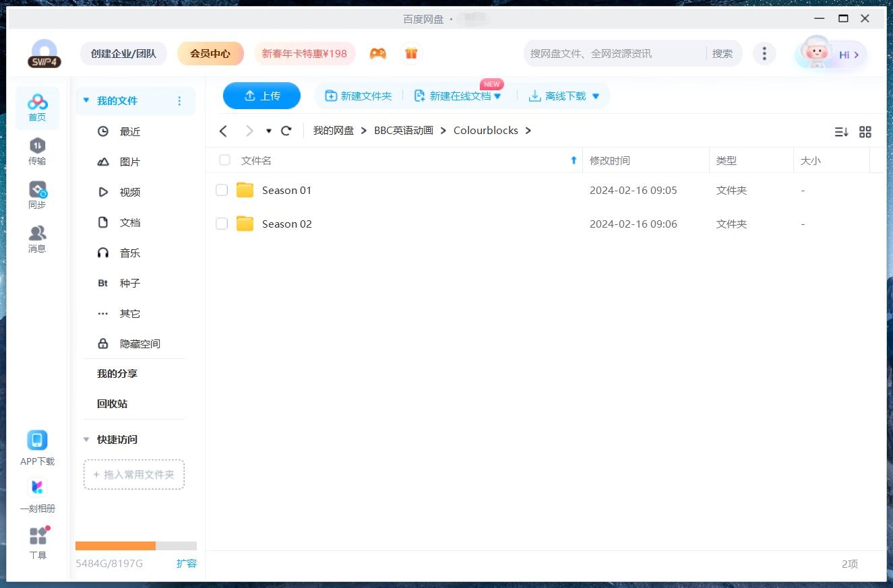Open 我的分享 section
Image resolution: width=893 pixels, height=588 pixels.
(x=117, y=374)
